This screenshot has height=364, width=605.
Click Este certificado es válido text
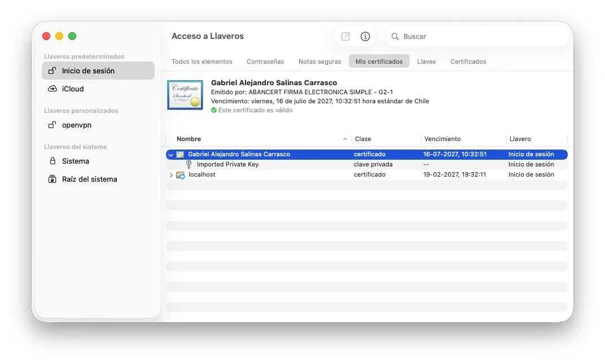pyautogui.click(x=256, y=111)
